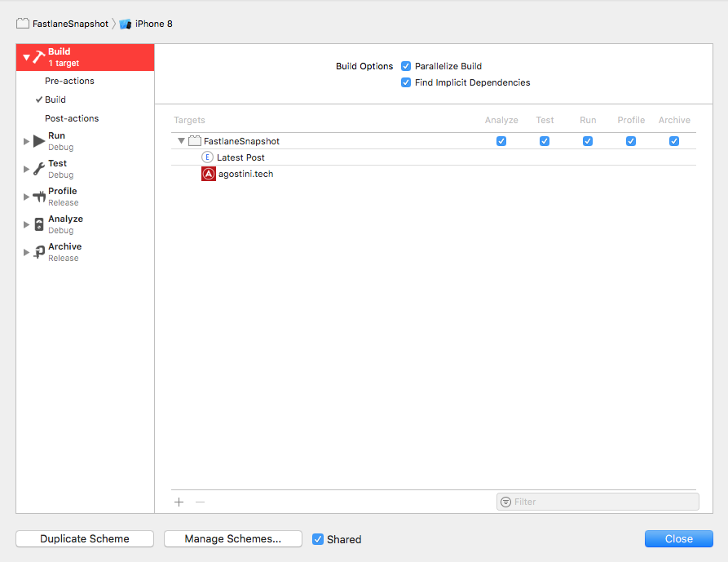The width and height of the screenshot is (728, 562).
Task: Open Manage Schemes dialog
Action: point(232,539)
